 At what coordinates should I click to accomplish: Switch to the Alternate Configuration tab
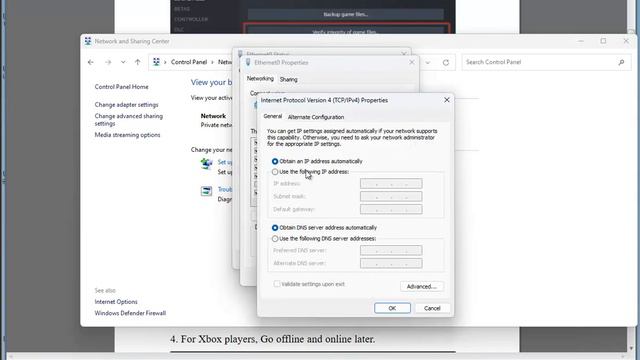(x=316, y=117)
